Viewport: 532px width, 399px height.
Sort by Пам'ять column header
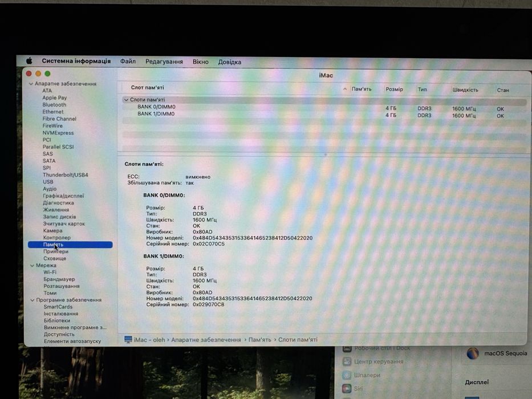[x=362, y=89]
